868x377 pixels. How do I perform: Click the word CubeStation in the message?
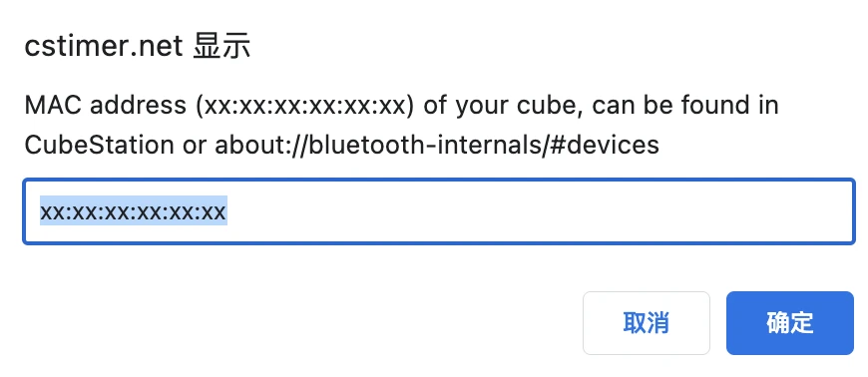click(x=99, y=145)
